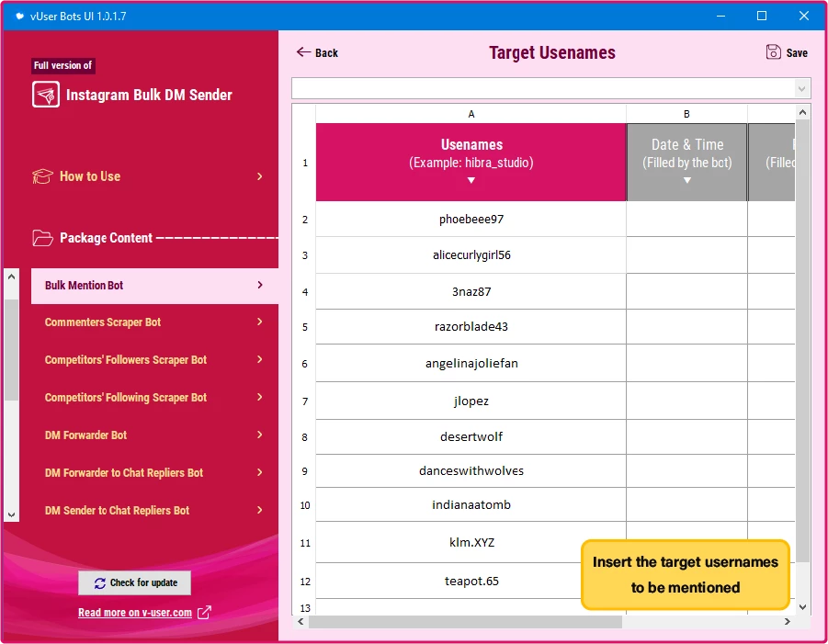Select the angelinajoliefan cell
828x644 pixels.
click(471, 363)
